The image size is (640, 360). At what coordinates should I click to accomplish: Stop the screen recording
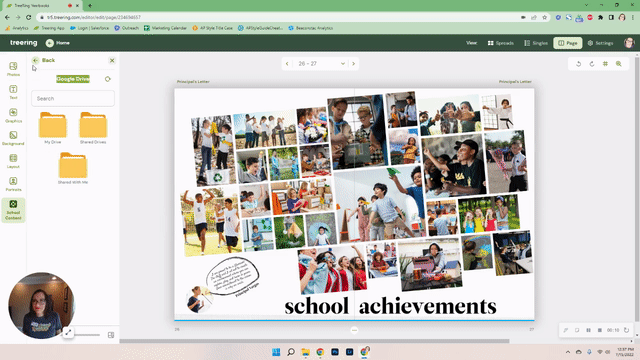tap(600, 330)
